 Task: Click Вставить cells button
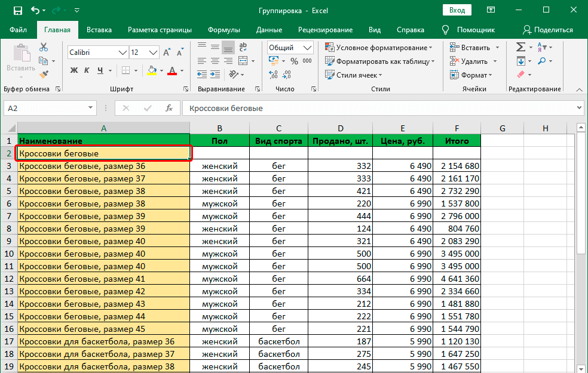(x=471, y=48)
